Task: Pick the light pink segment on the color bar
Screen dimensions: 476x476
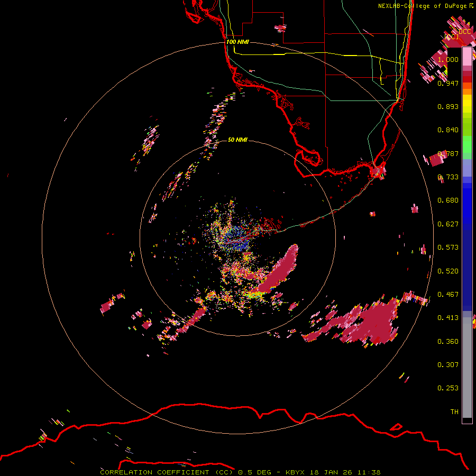Action: (x=467, y=57)
